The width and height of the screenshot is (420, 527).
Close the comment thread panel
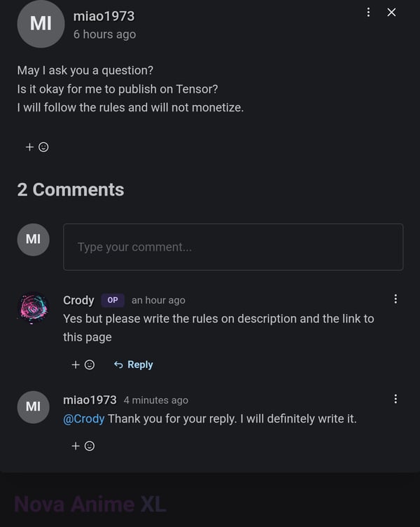[391, 13]
